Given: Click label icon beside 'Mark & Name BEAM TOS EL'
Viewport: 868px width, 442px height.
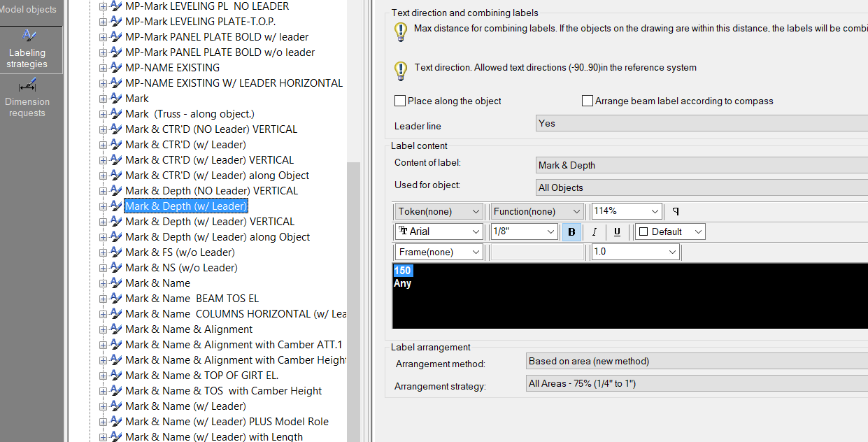Looking at the screenshot, I should [x=116, y=299].
